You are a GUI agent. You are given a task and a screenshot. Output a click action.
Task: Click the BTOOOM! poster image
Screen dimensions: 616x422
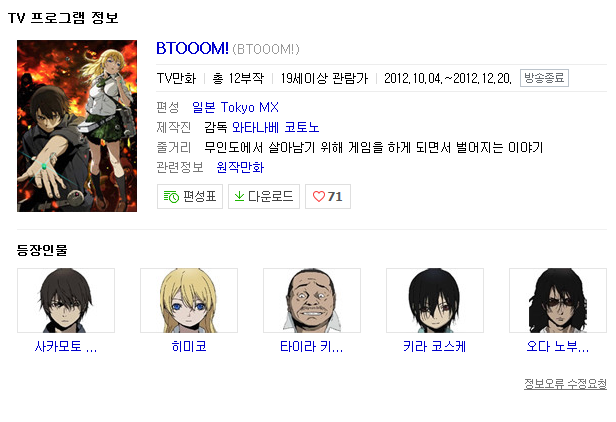[77, 126]
